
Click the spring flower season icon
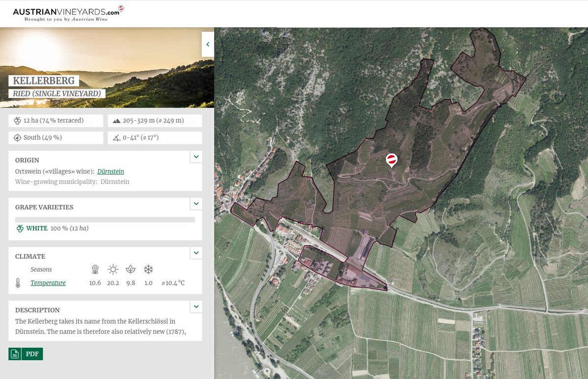[95, 269]
